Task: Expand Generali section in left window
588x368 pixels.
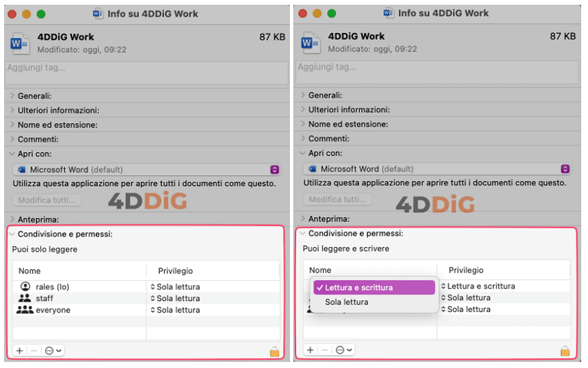Action: [12, 95]
